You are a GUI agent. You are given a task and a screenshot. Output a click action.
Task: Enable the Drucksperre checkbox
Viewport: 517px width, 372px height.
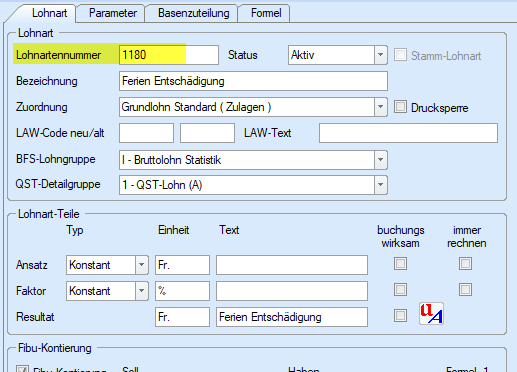[x=400, y=107]
